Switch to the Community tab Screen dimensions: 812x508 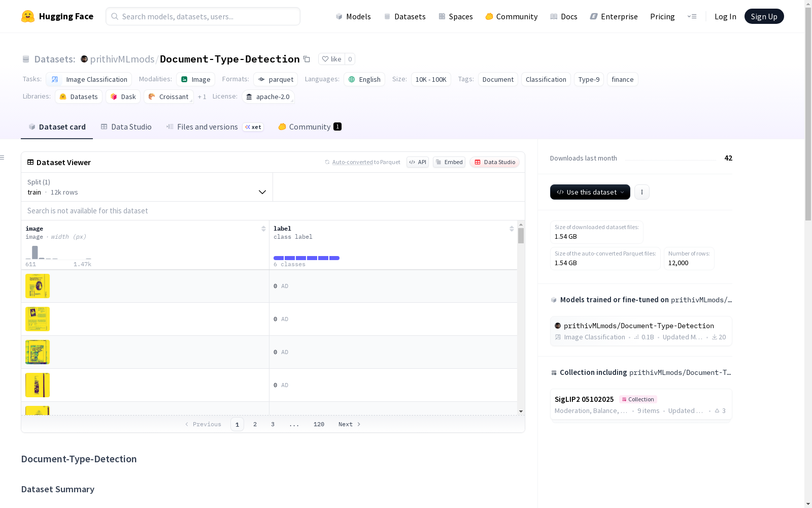[x=310, y=127]
